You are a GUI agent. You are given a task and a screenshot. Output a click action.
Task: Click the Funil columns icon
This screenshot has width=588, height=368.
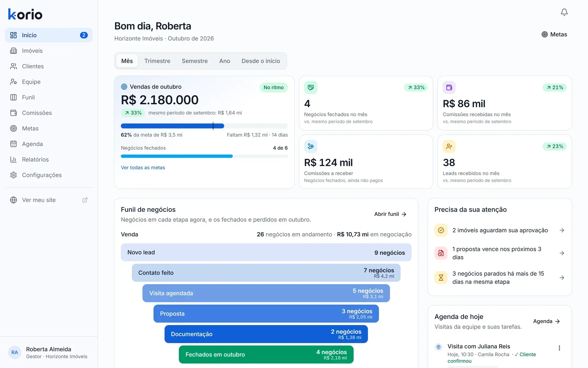(x=13, y=98)
